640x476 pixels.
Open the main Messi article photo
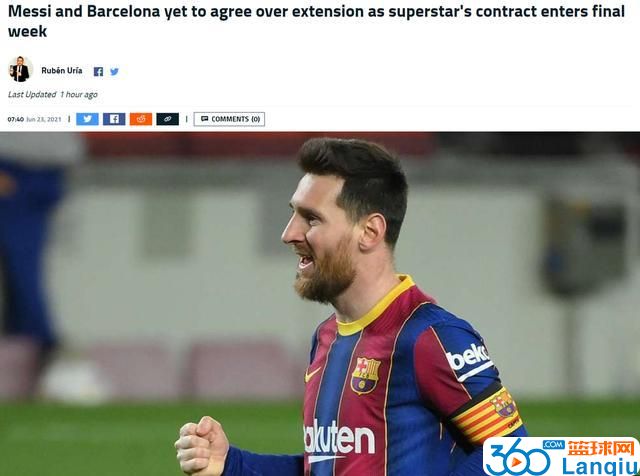coord(320,304)
